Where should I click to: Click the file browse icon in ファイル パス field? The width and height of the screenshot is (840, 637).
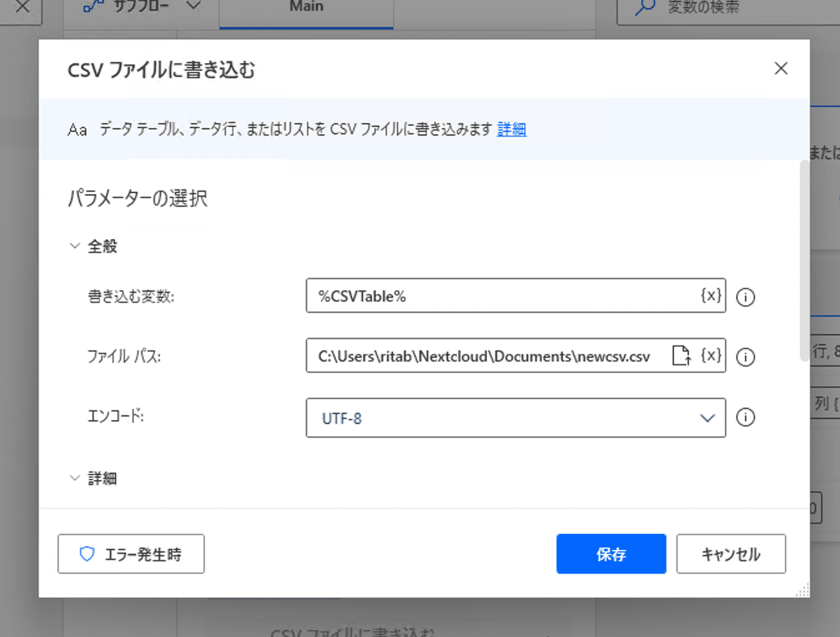681,355
